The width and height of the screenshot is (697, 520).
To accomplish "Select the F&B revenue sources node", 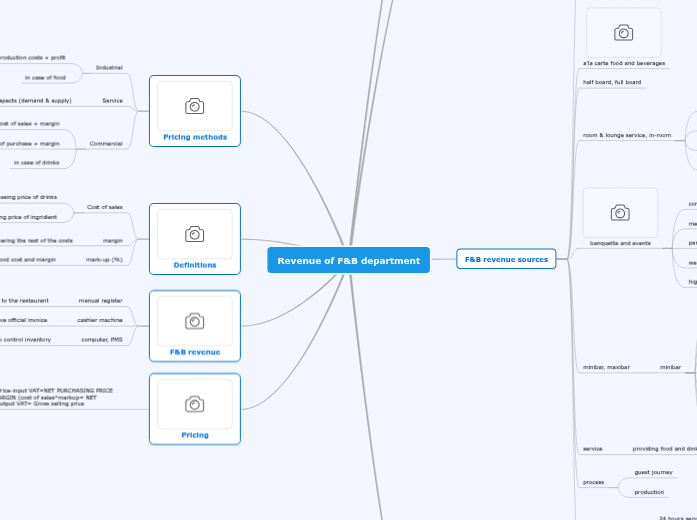I will 506,259.
